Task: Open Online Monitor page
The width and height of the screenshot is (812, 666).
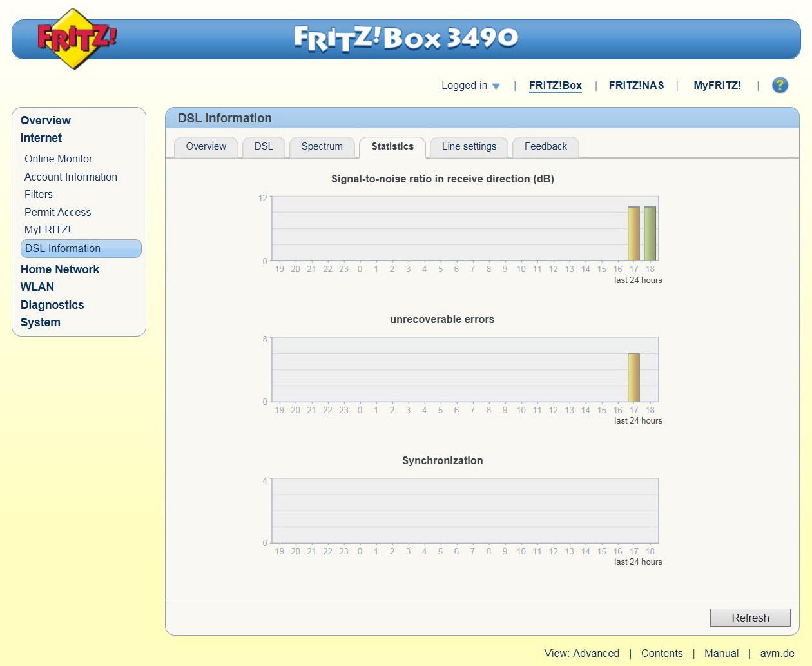Action: (x=59, y=159)
